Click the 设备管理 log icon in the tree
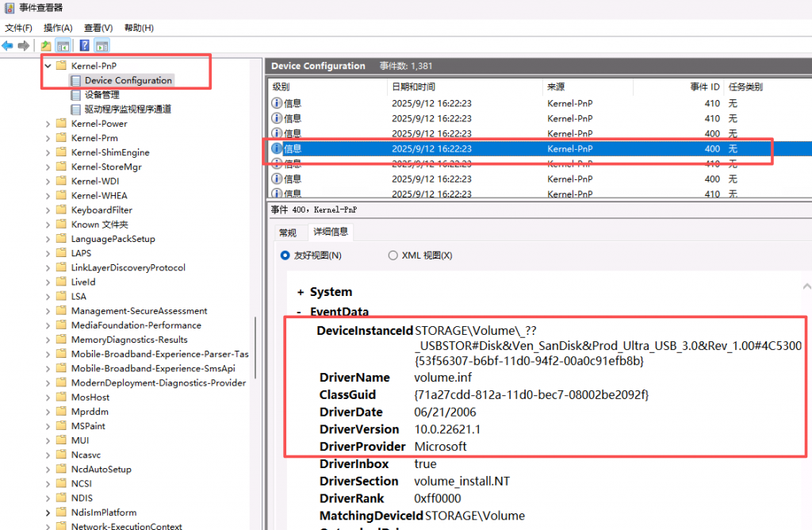This screenshot has height=530, width=812. pyautogui.click(x=76, y=95)
